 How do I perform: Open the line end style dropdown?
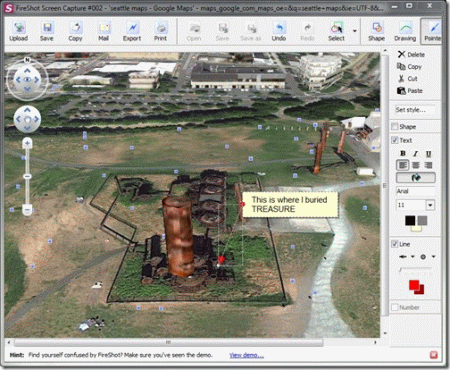tap(433, 256)
